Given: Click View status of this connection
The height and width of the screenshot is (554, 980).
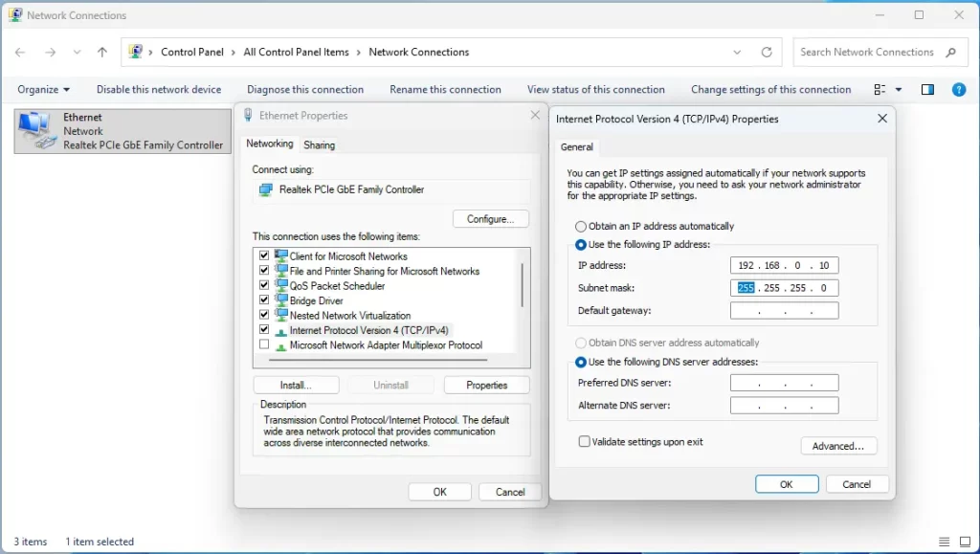Looking at the screenshot, I should (595, 89).
